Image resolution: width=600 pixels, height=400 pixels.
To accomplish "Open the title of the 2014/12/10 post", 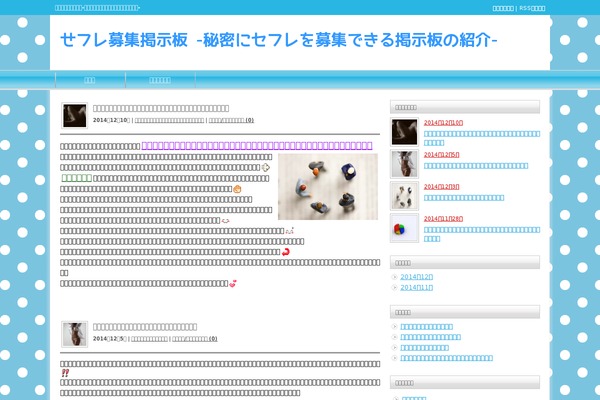I will 161,108.
